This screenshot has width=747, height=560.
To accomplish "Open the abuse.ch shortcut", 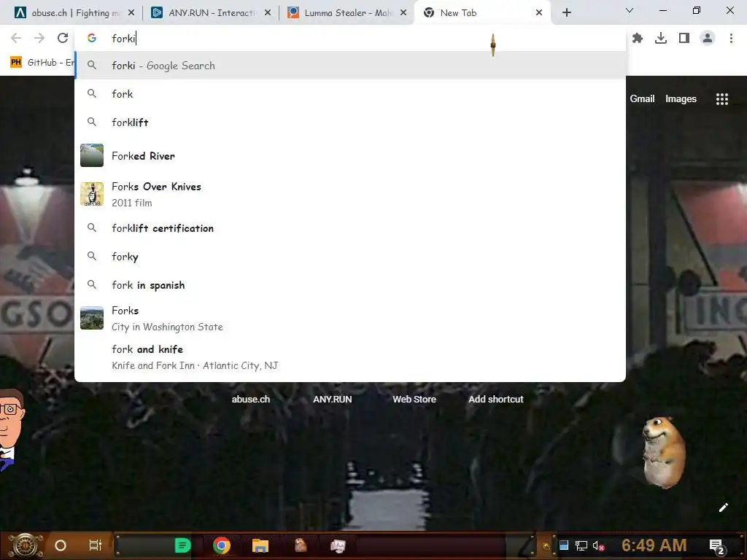I will 251,399.
